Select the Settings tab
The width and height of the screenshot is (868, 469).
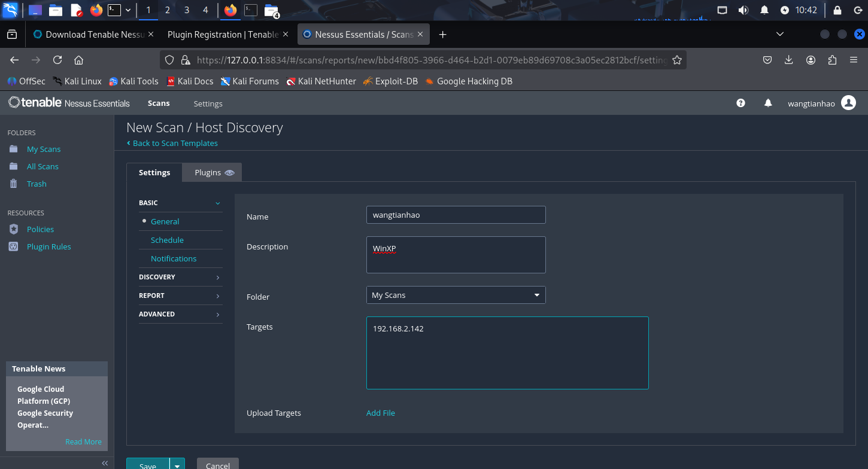point(154,172)
